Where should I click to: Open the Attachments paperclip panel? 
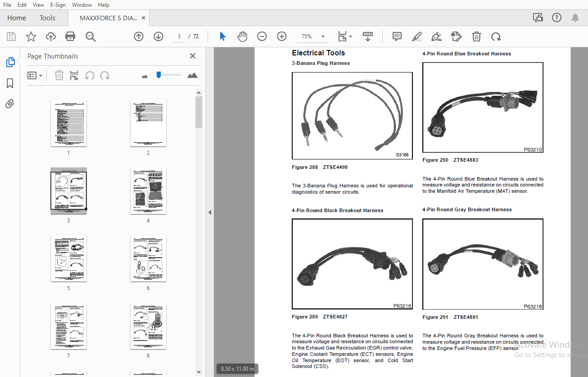(10, 104)
